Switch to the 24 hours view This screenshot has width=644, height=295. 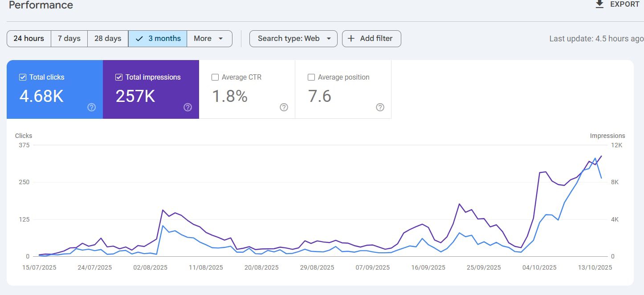pyautogui.click(x=29, y=39)
